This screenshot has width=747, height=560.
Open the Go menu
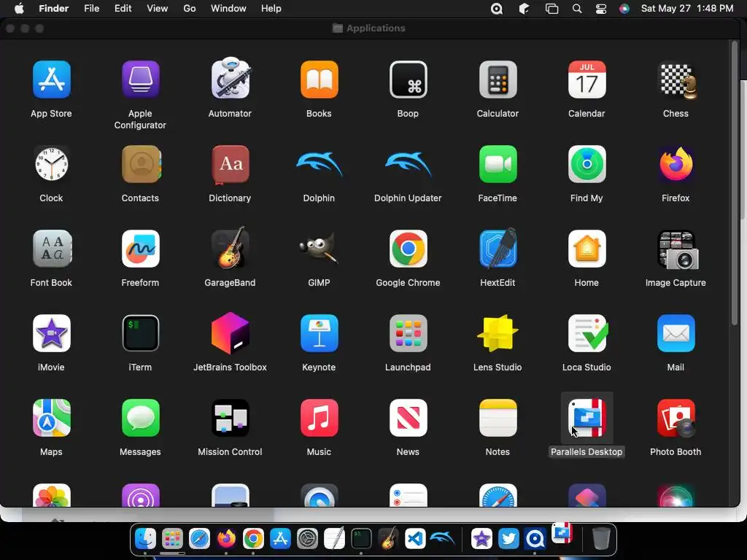tap(190, 9)
